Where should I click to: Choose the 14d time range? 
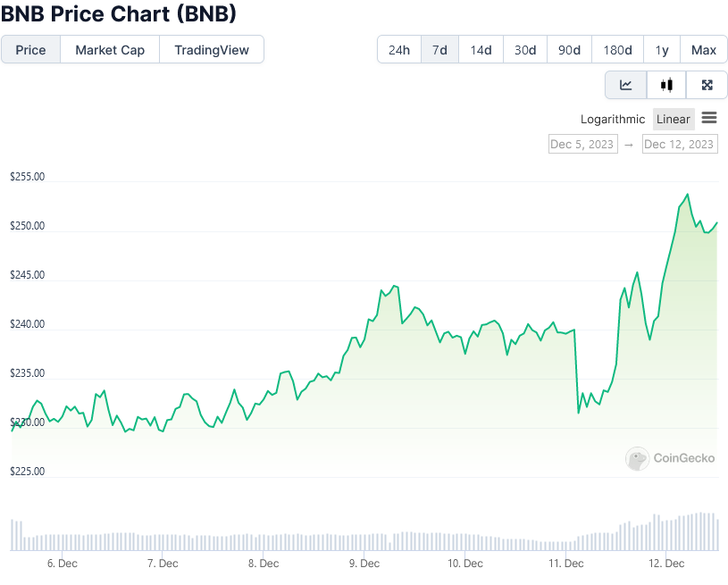click(481, 50)
